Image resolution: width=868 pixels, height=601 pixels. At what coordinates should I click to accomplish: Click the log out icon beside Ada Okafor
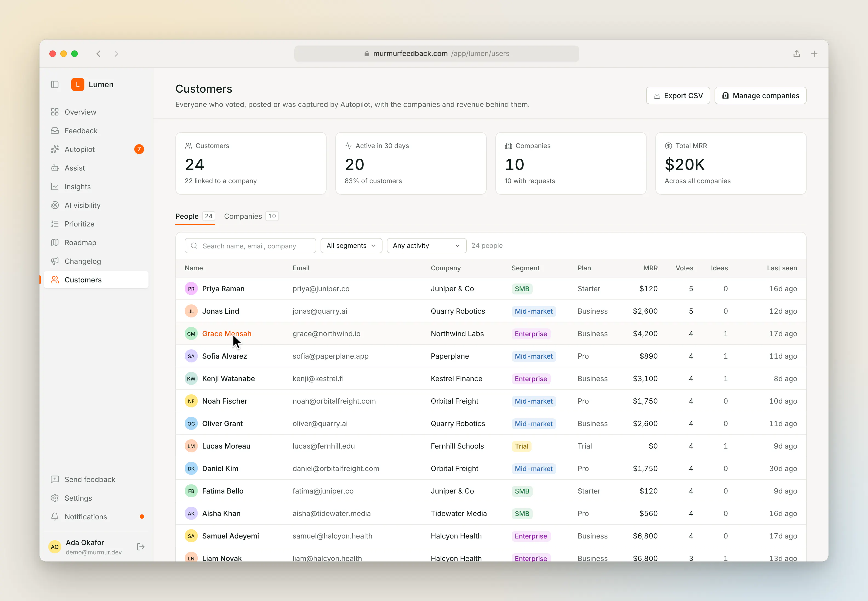pyautogui.click(x=141, y=547)
